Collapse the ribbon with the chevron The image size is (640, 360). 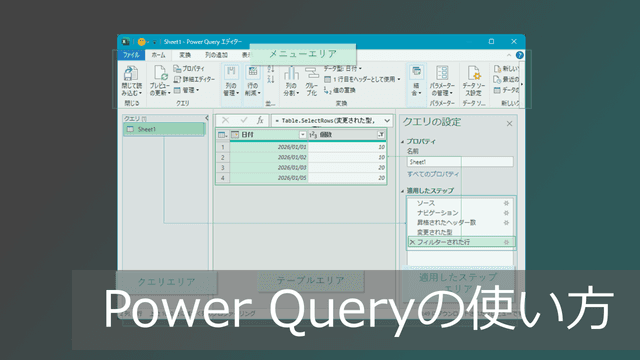tap(509, 55)
